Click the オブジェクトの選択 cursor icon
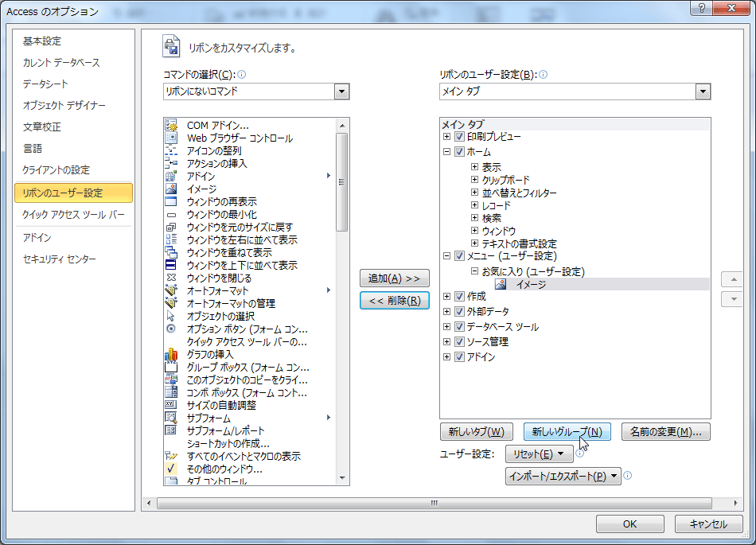756x545 pixels. pyautogui.click(x=171, y=316)
